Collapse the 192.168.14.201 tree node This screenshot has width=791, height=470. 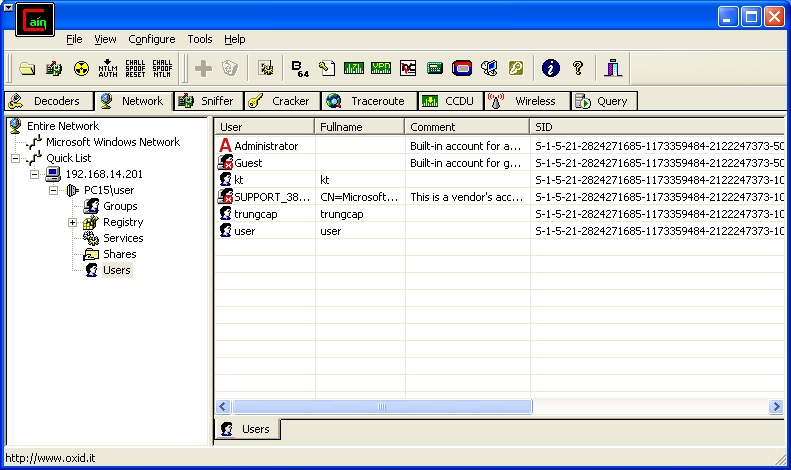point(35,174)
